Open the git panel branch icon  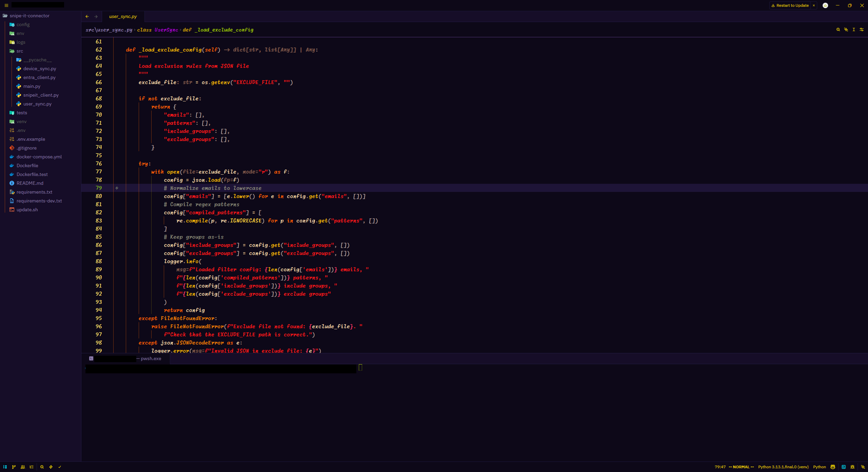(x=14, y=467)
